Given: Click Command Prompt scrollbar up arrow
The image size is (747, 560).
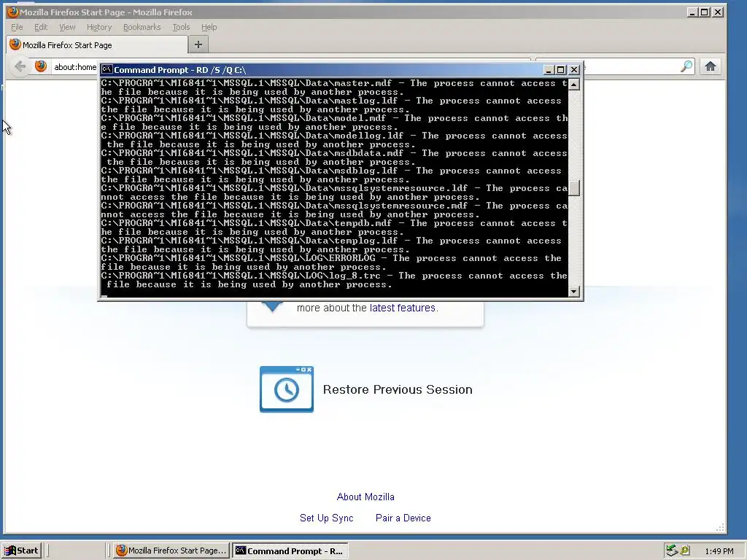Looking at the screenshot, I should coord(574,85).
